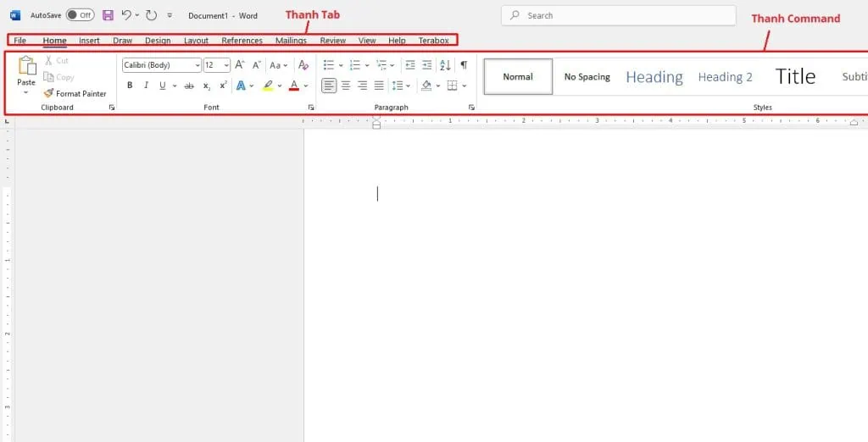Undo the last action
The image size is (868, 442).
click(x=126, y=15)
